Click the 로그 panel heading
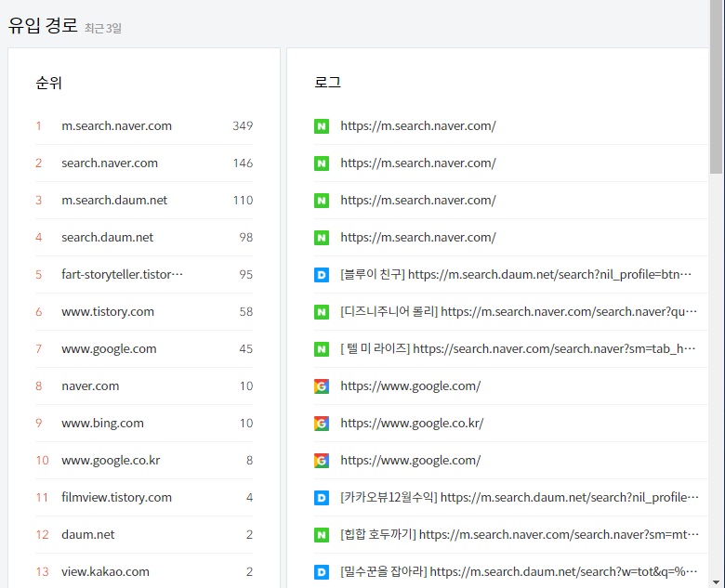 click(327, 83)
